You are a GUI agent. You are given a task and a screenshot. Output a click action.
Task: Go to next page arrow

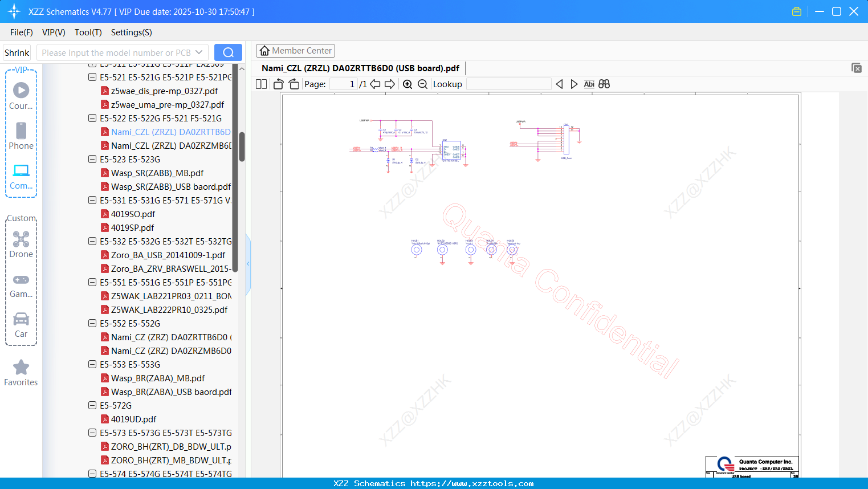(x=390, y=84)
